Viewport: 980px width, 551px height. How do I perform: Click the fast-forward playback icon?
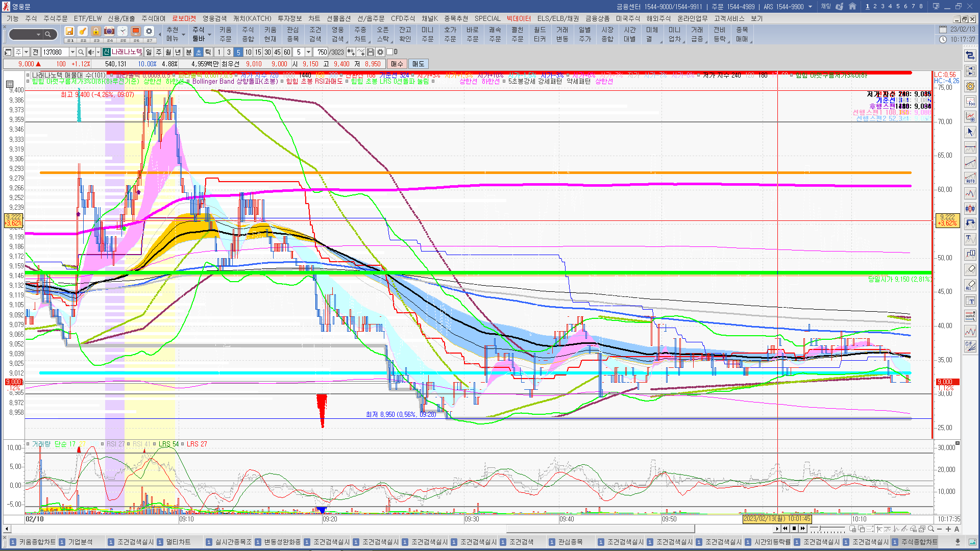click(x=803, y=529)
